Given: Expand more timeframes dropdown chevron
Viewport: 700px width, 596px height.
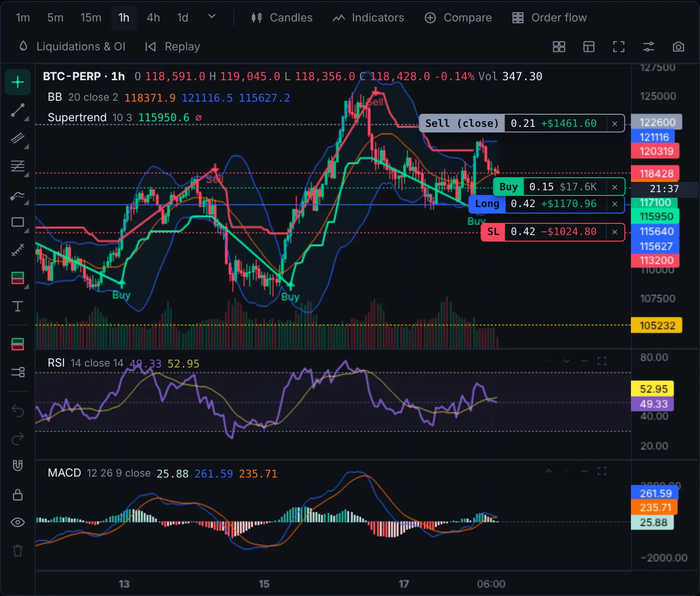Looking at the screenshot, I should pyautogui.click(x=212, y=17).
